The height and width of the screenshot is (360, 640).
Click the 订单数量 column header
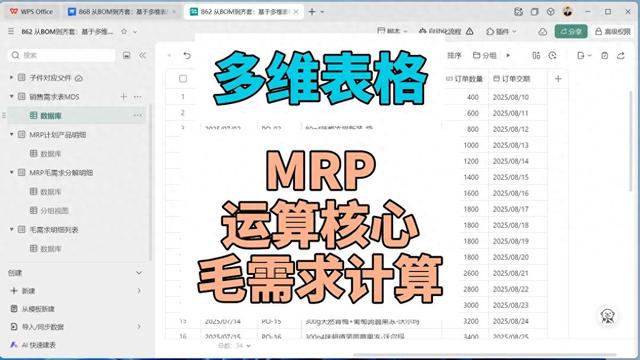coord(465,79)
